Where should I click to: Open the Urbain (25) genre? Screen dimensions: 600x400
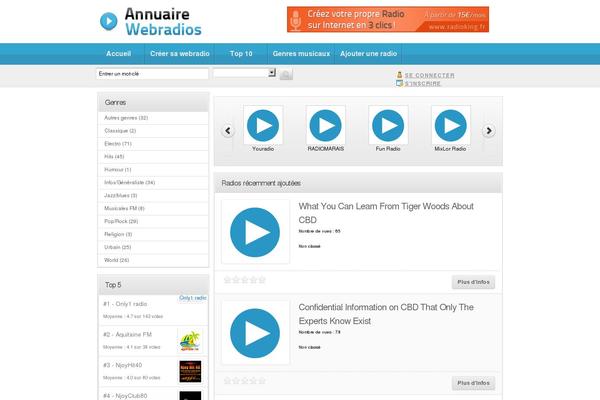(117, 247)
